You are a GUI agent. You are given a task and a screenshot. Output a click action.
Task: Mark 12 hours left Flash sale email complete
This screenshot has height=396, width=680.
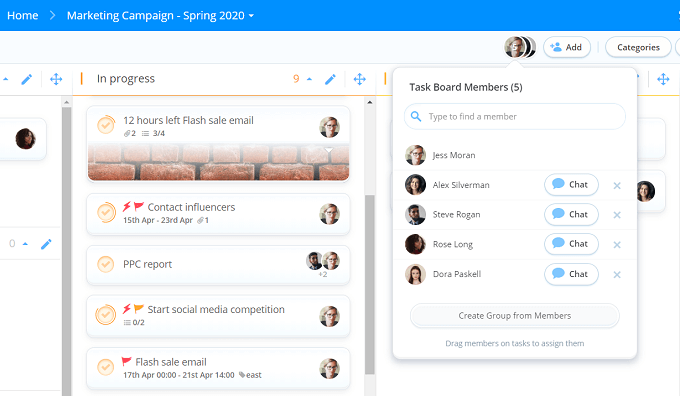coord(106,125)
